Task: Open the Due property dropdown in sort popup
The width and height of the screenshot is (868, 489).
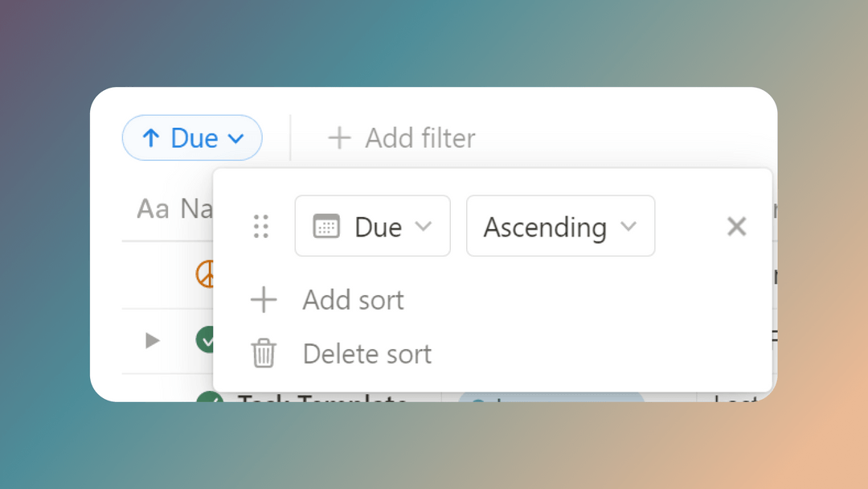Action: click(372, 226)
